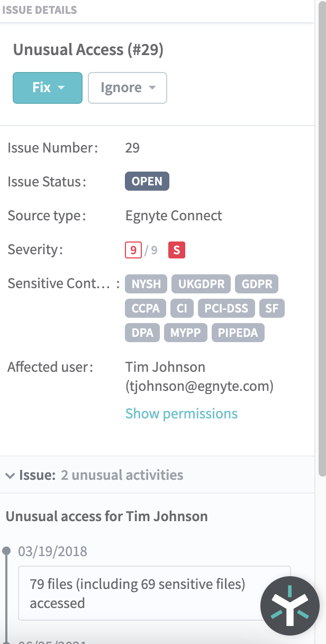The height and width of the screenshot is (644, 326).
Task: Click the OPEN issue status badge
Action: point(147,181)
